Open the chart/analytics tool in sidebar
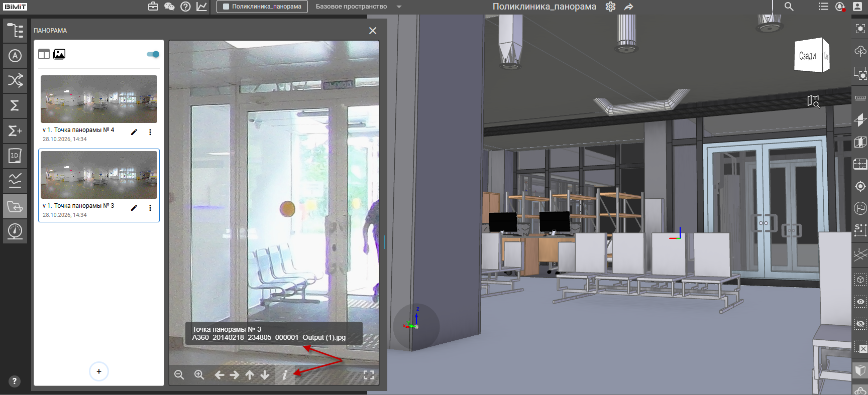This screenshot has width=868, height=395. [15, 181]
